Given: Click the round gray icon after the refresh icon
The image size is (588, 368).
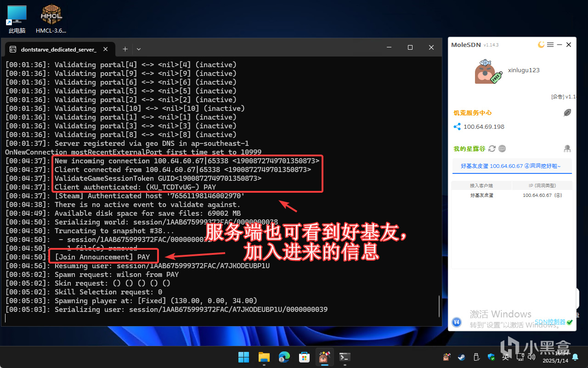Looking at the screenshot, I should click(502, 149).
